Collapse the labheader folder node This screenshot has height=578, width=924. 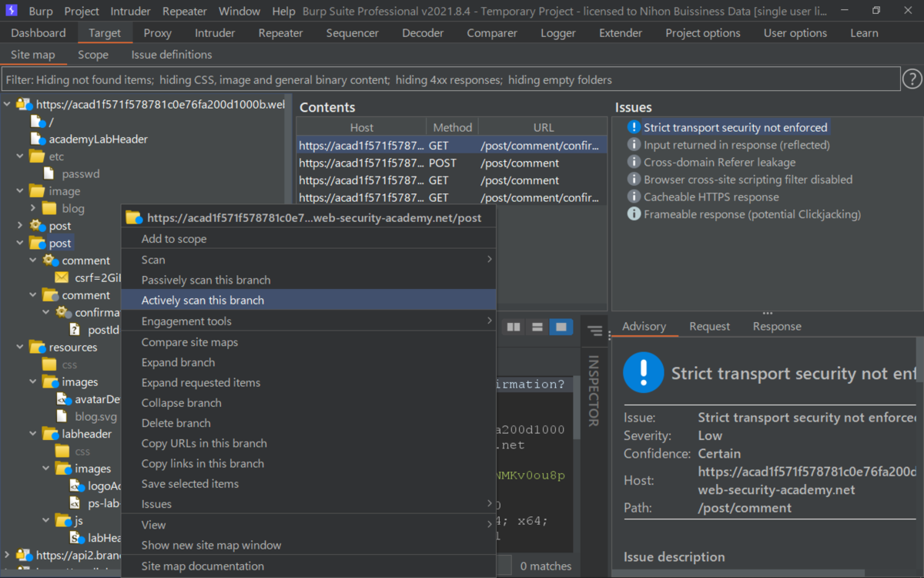pyautogui.click(x=33, y=434)
